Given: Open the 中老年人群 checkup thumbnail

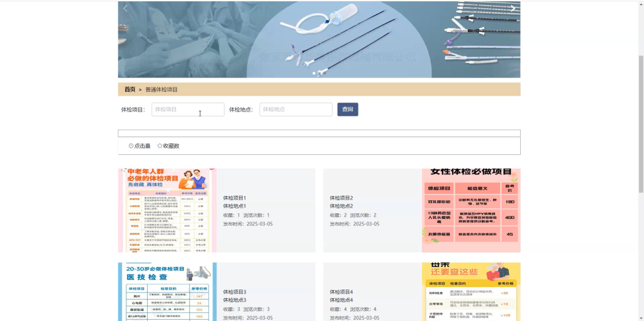Looking at the screenshot, I should point(167,210).
